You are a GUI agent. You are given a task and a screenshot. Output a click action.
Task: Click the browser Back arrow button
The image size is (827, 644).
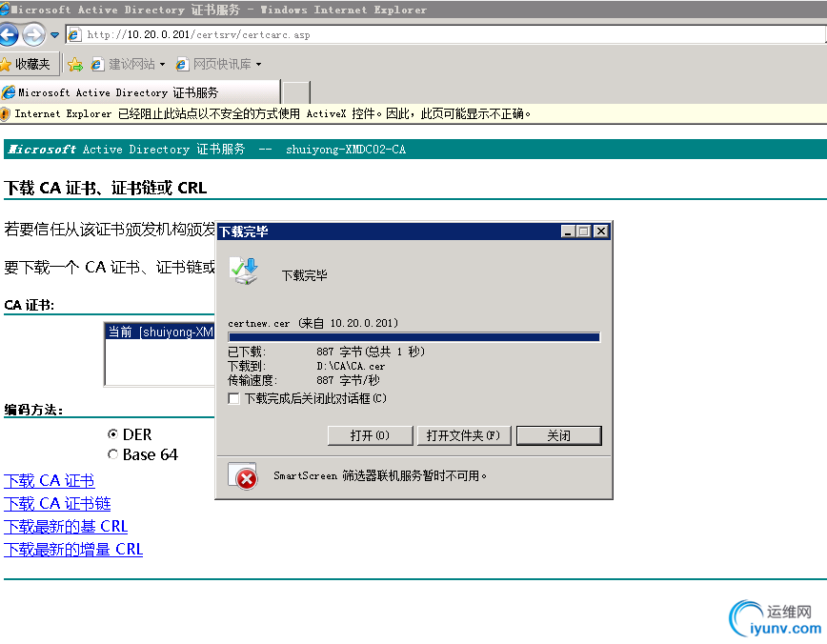tap(8, 35)
